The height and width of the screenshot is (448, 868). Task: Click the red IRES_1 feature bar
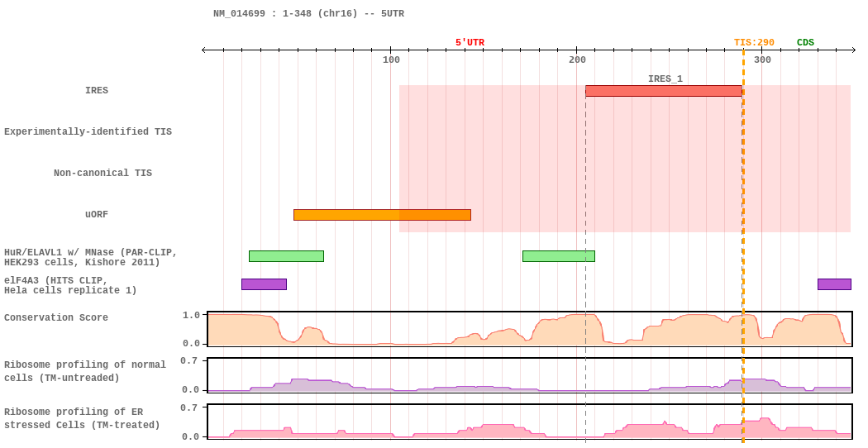(x=663, y=91)
